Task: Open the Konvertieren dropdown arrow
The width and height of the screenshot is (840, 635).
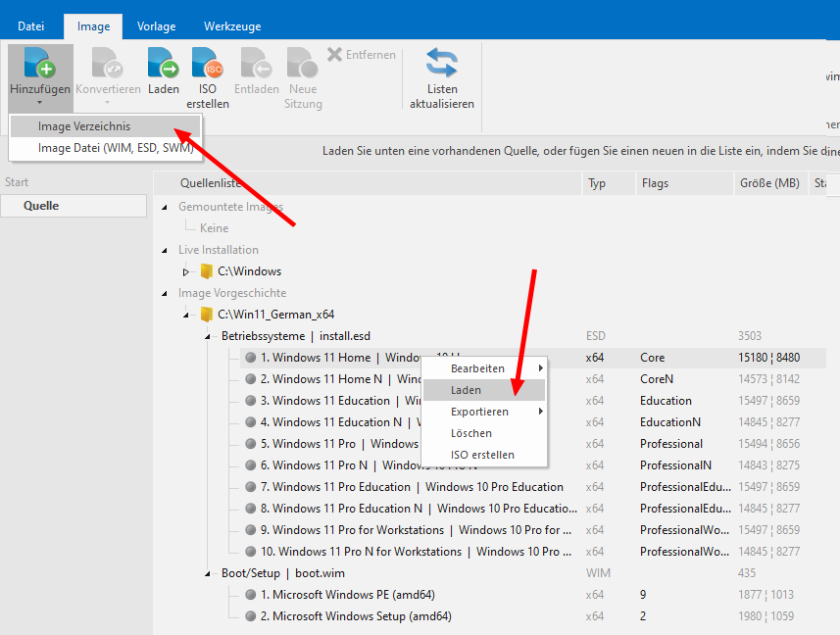Action: point(107,102)
